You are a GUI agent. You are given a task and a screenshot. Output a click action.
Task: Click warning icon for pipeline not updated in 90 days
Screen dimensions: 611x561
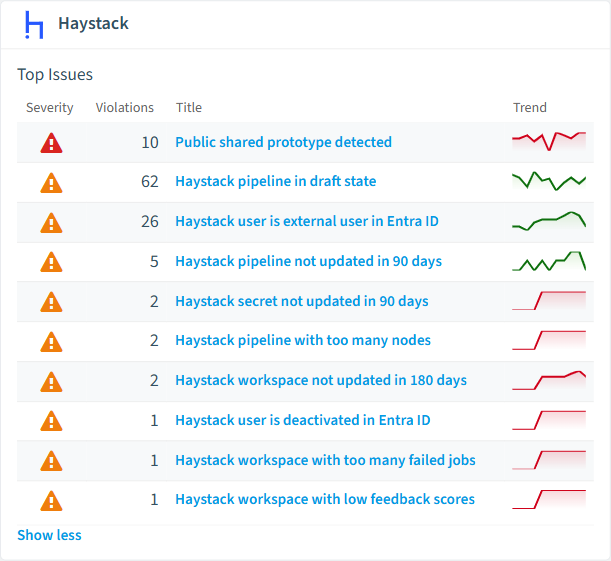51,262
